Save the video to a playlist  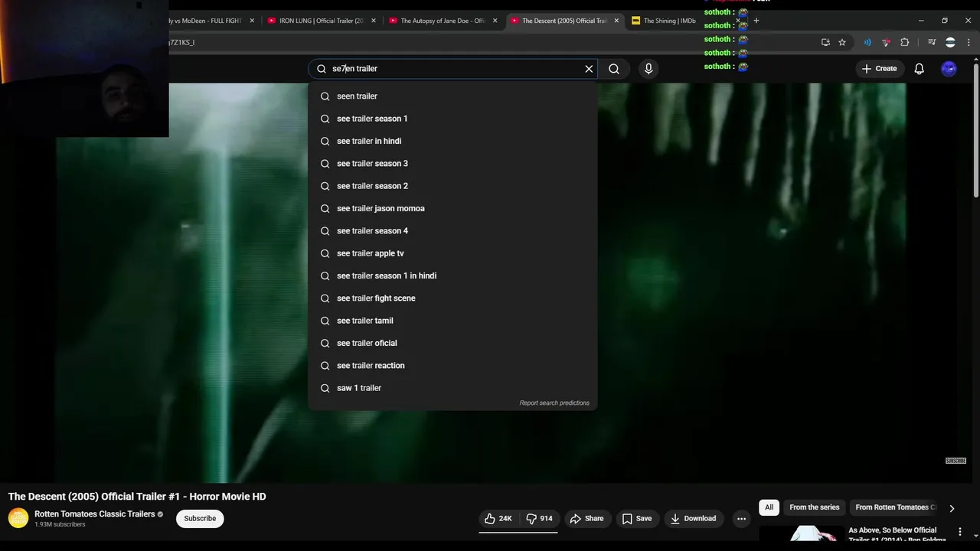tap(637, 518)
